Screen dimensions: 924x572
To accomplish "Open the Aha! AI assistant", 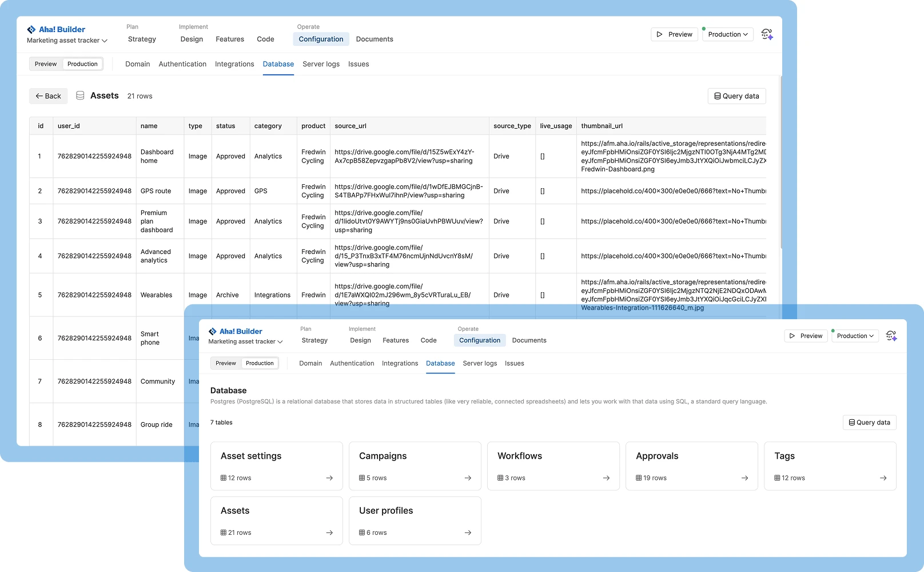I will [x=768, y=34].
